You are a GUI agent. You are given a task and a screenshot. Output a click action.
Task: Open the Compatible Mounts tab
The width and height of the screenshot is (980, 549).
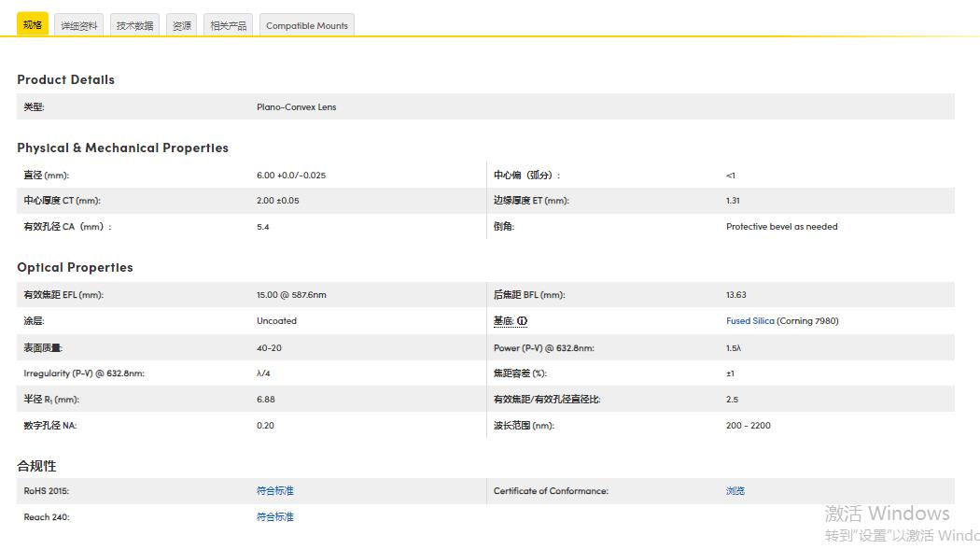click(x=307, y=25)
